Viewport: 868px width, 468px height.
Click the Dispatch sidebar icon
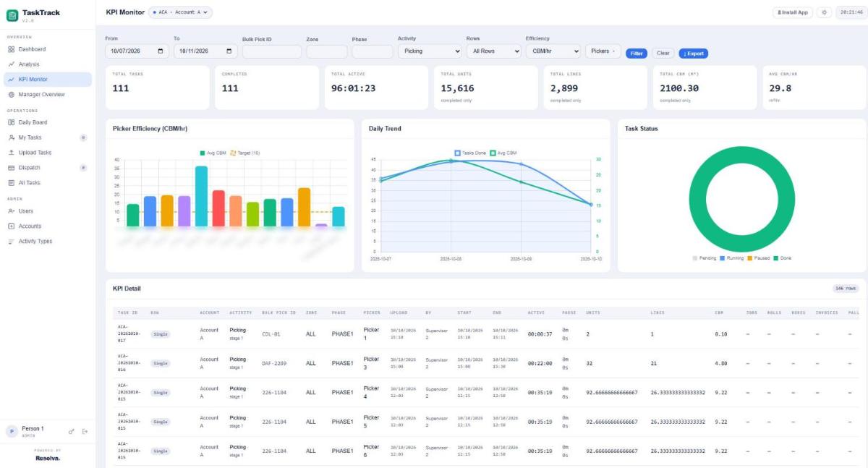click(x=12, y=168)
